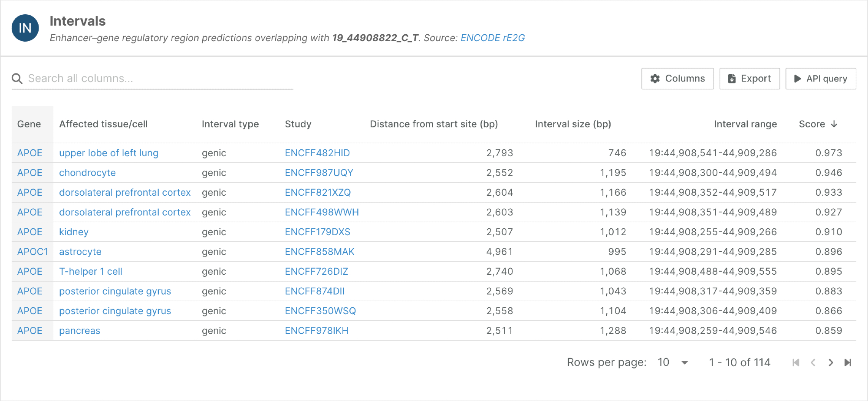The width and height of the screenshot is (868, 401).
Task: Sort by Interval size (bp) column header
Action: pyautogui.click(x=573, y=124)
